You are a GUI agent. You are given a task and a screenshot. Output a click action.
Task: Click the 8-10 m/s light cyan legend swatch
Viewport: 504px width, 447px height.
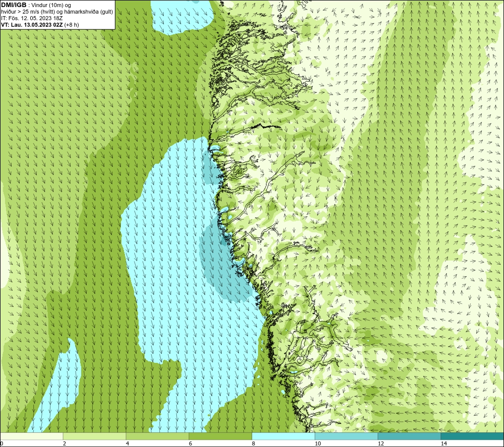point(283,436)
